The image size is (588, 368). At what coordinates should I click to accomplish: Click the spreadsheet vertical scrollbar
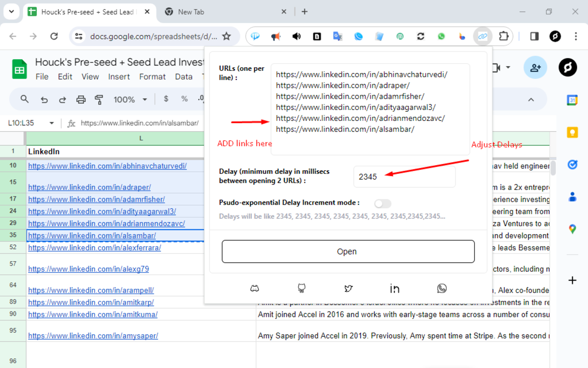pyautogui.click(x=553, y=168)
